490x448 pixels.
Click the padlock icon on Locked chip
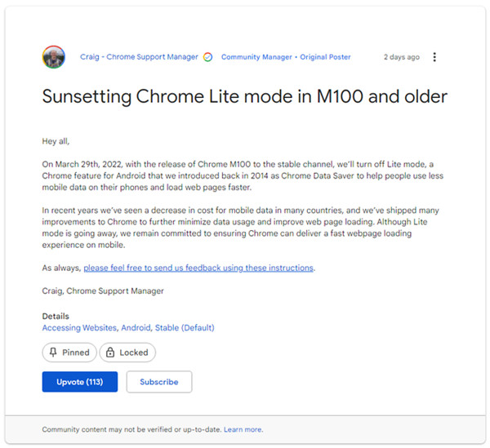pyautogui.click(x=111, y=353)
